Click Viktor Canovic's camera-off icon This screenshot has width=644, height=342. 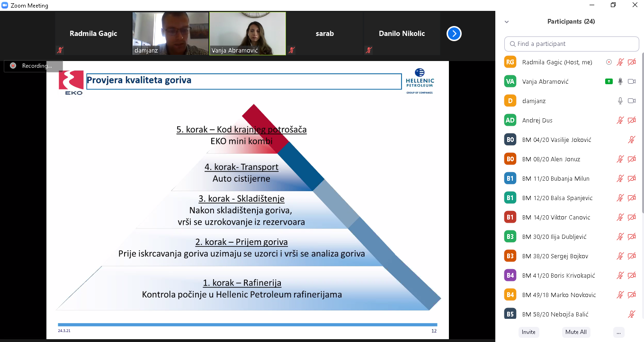click(x=632, y=217)
